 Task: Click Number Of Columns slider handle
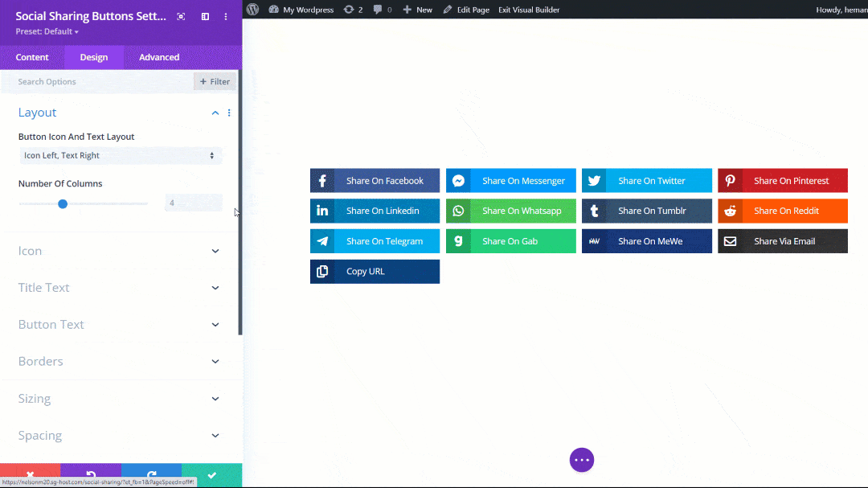point(63,204)
